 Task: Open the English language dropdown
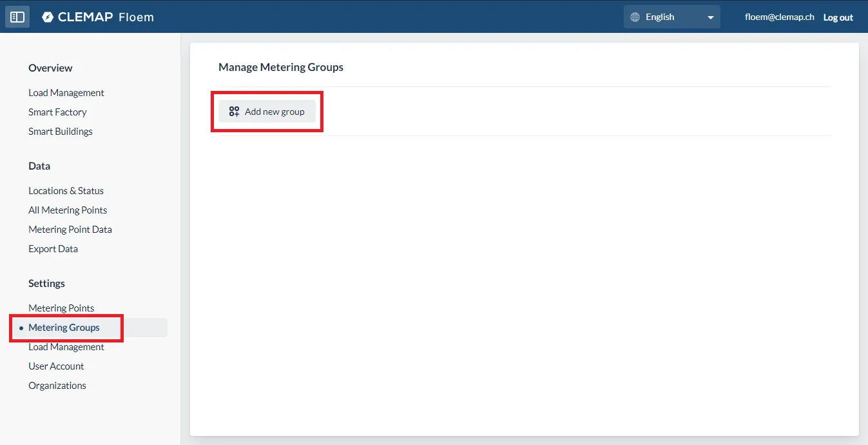(x=671, y=17)
